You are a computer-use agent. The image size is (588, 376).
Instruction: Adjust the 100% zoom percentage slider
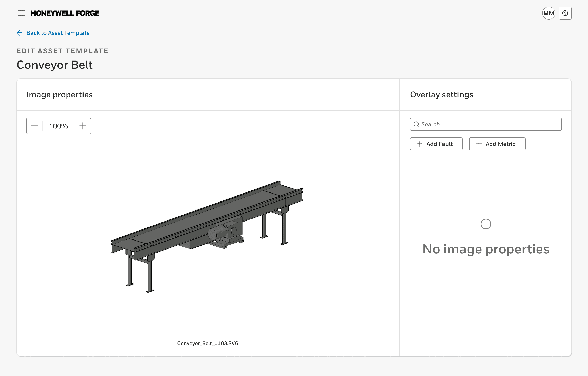pyautogui.click(x=59, y=126)
